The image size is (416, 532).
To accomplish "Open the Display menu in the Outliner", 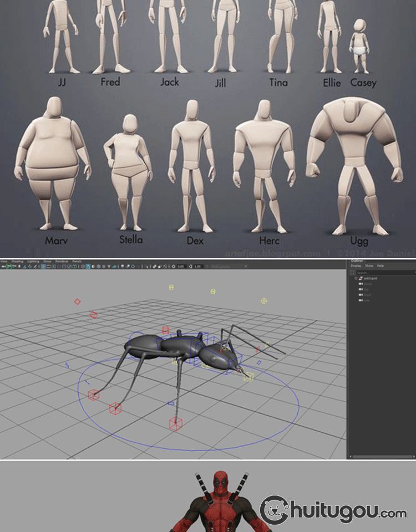I will click(355, 266).
